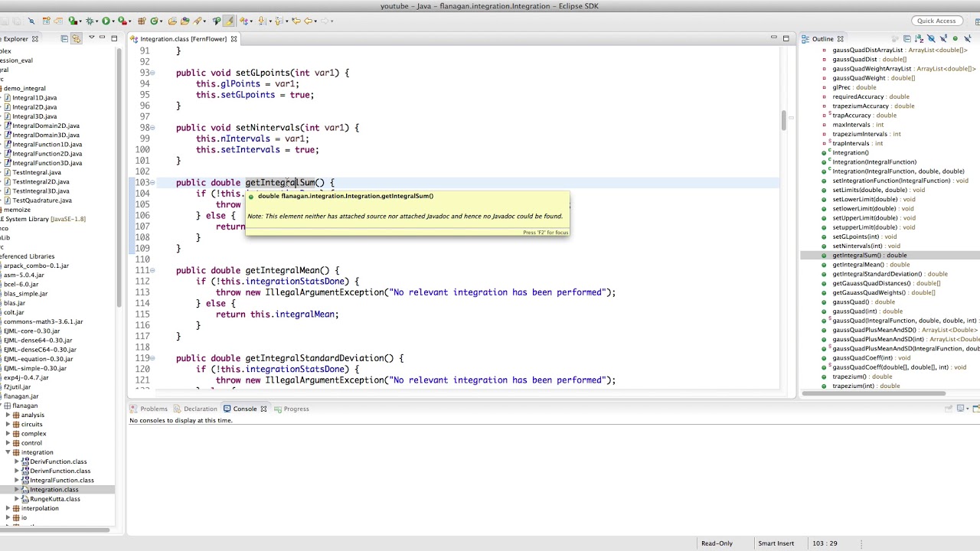Close the Package Explorer tab
The width and height of the screenshot is (980, 551).
(35, 38)
